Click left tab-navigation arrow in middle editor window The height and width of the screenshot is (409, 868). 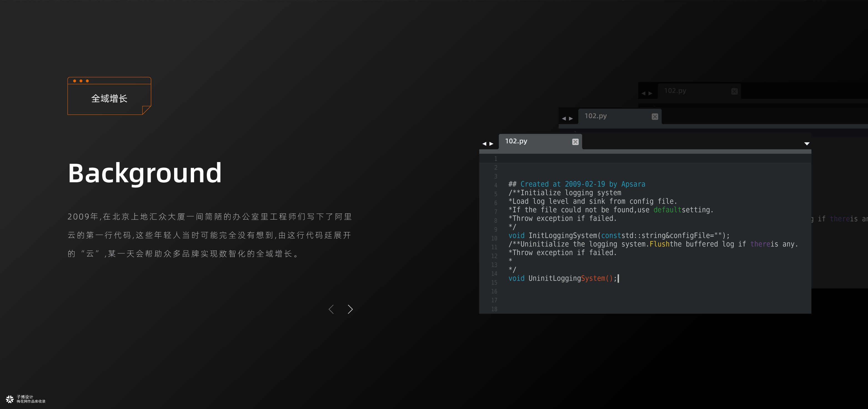coord(564,118)
